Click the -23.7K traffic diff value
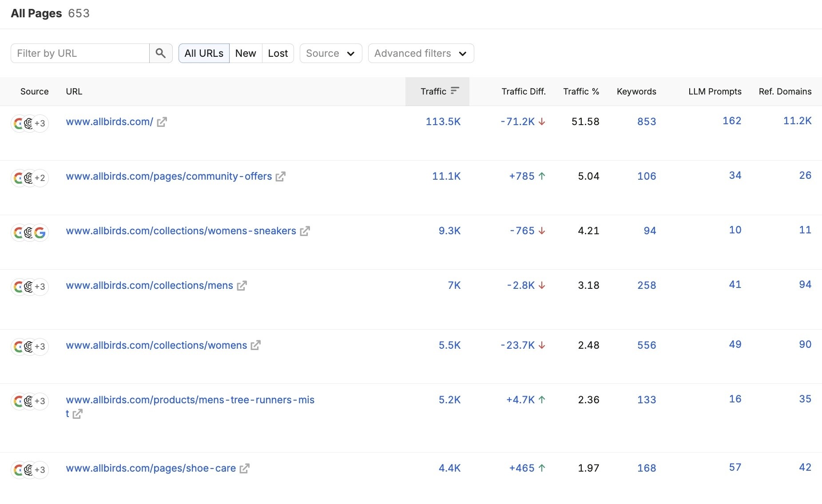822x504 pixels. click(x=518, y=345)
